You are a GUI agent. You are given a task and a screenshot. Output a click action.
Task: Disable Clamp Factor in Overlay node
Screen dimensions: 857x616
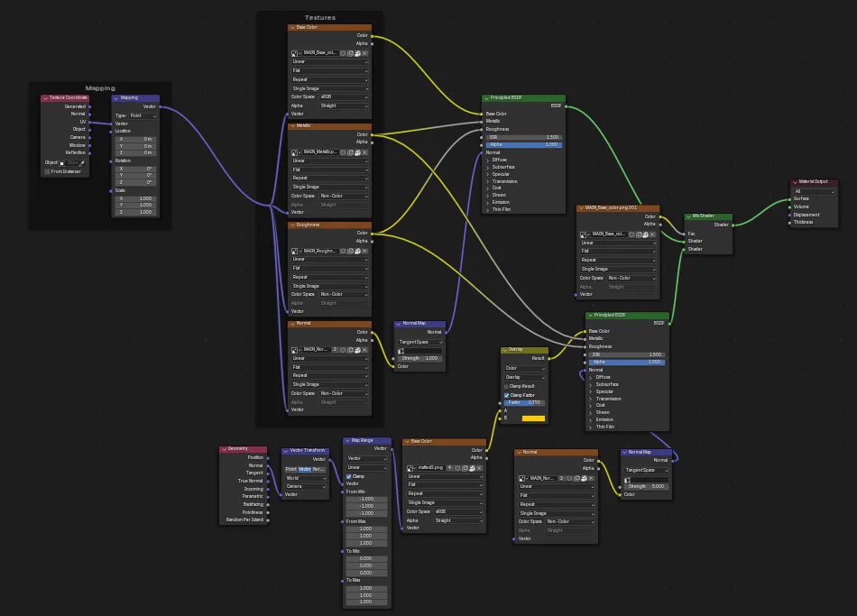(506, 395)
